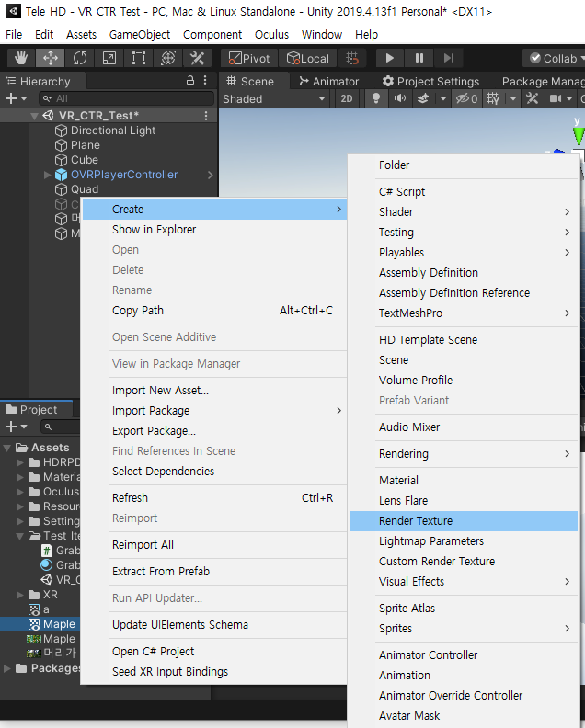Open OVRPlayerController prefab arrow
Screen dimensions: 585x728
click(x=210, y=175)
